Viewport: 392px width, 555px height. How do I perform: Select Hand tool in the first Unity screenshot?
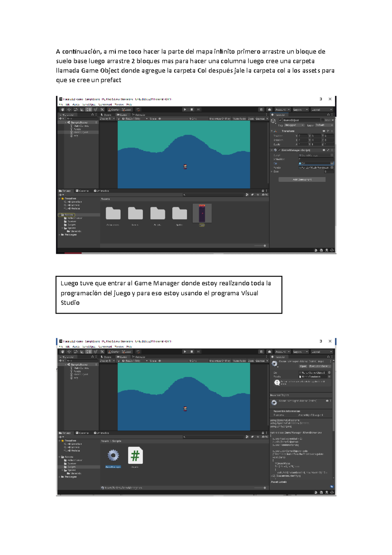(x=63, y=109)
